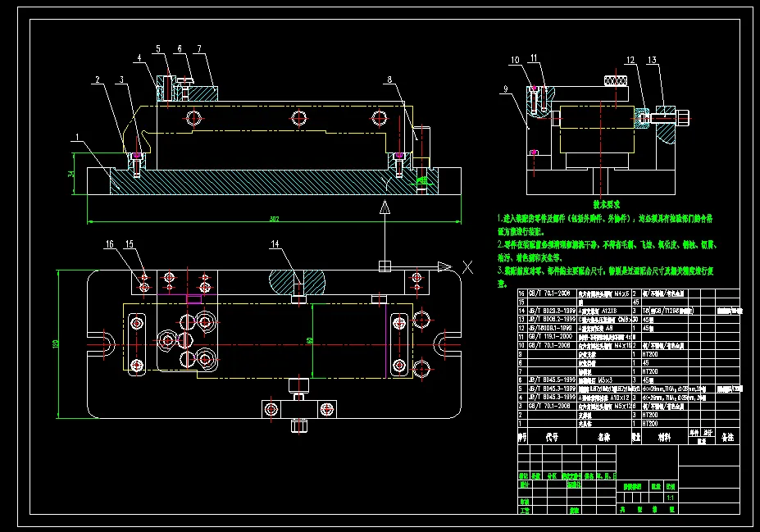Image resolution: width=760 pixels, height=532 pixels.
Task: Pick callout 13 in the side view
Action: click(652, 60)
